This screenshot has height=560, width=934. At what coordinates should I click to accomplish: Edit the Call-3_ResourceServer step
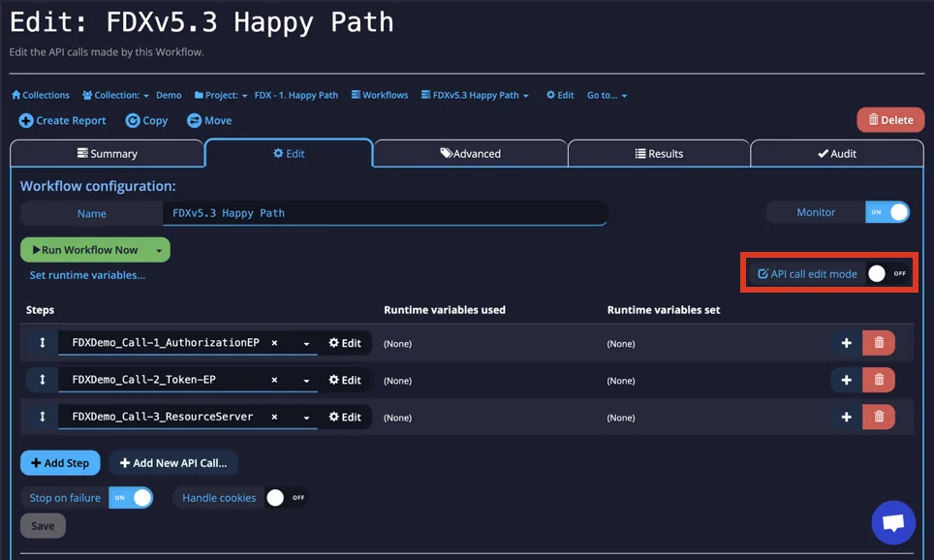[x=345, y=417]
